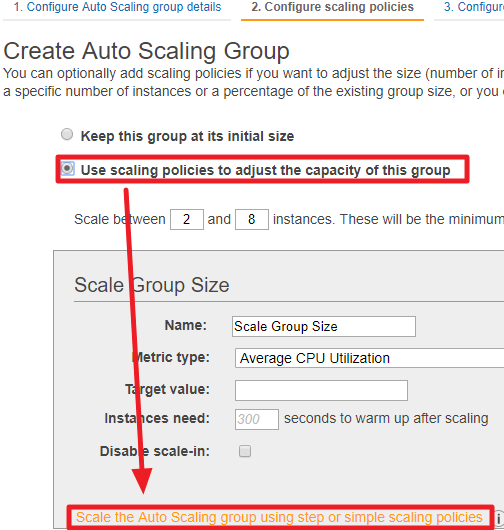Image resolution: width=504 pixels, height=530 pixels.
Task: Click the maximum instances field showing 8
Action: click(252, 219)
